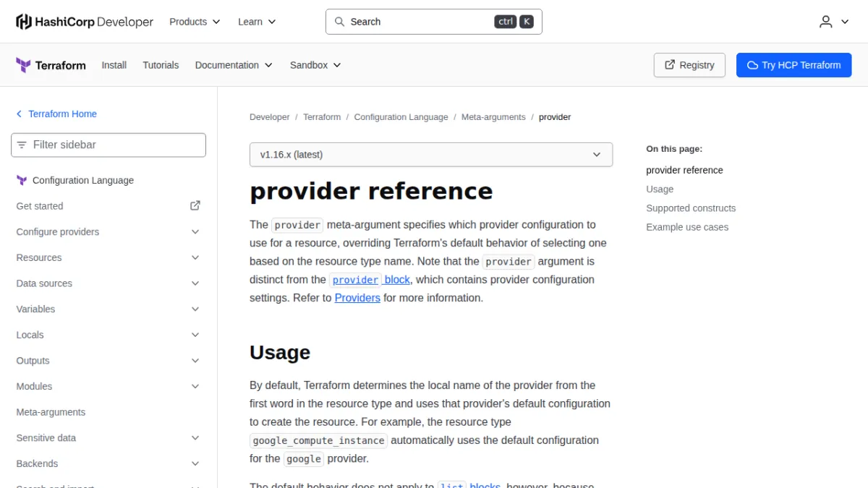Click the Registry button
Image resolution: width=868 pixels, height=488 pixels.
(689, 65)
